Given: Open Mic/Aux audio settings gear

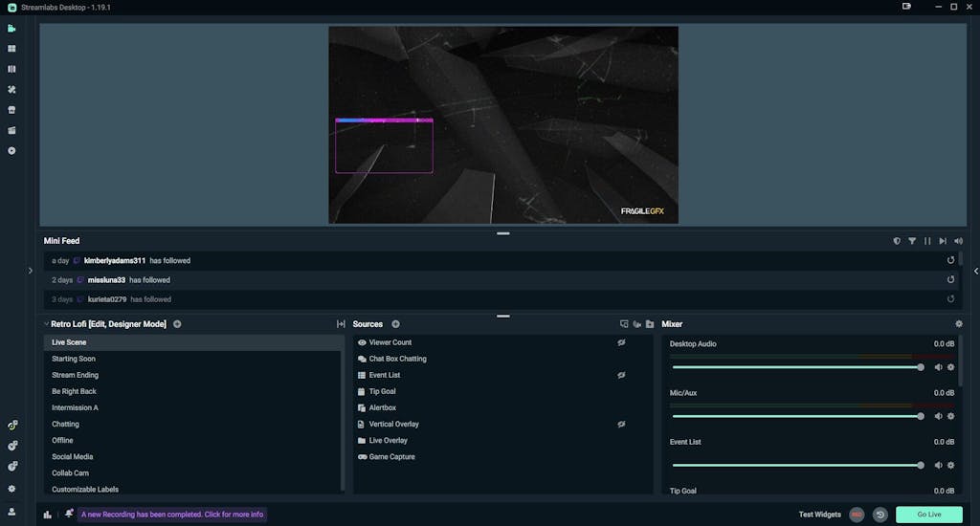Looking at the screenshot, I should [x=950, y=416].
